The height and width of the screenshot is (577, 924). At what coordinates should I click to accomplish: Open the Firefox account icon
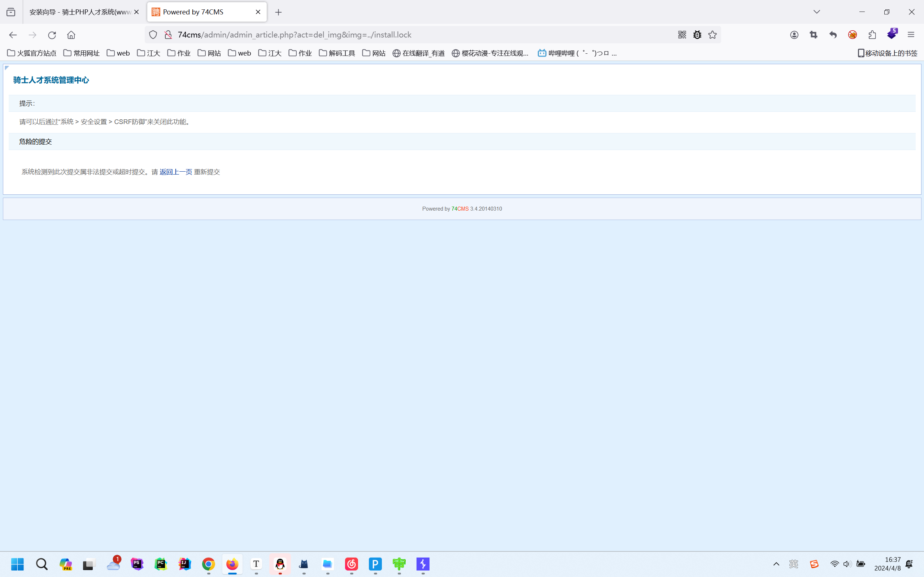point(794,35)
